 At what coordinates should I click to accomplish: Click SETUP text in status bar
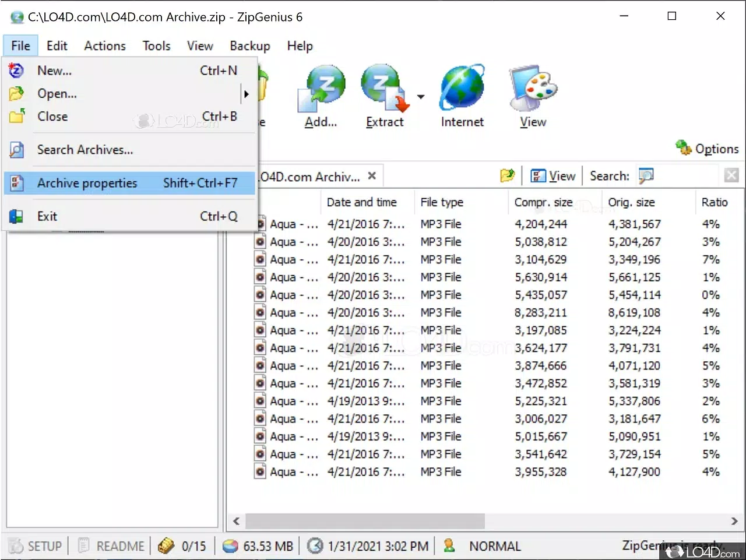pos(45,546)
